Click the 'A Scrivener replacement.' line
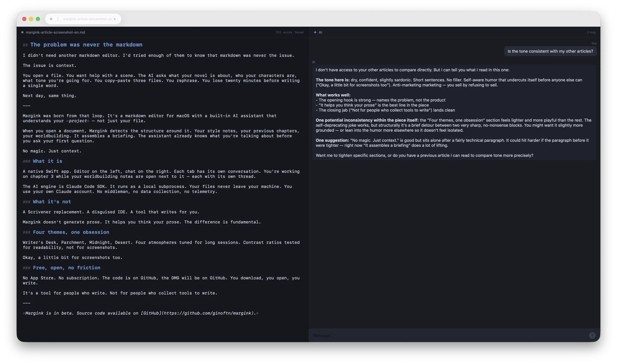617x364 pixels. pyautogui.click(x=111, y=212)
